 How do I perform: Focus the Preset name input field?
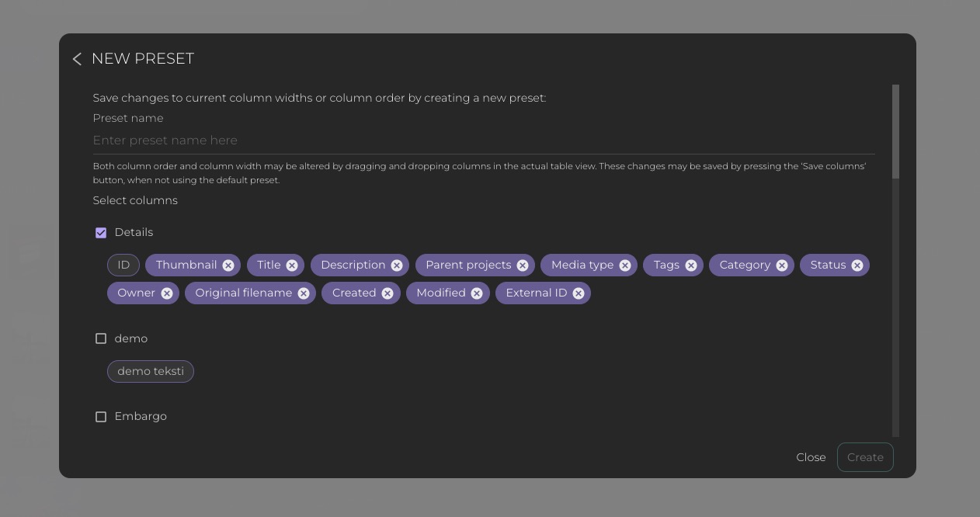click(483, 141)
